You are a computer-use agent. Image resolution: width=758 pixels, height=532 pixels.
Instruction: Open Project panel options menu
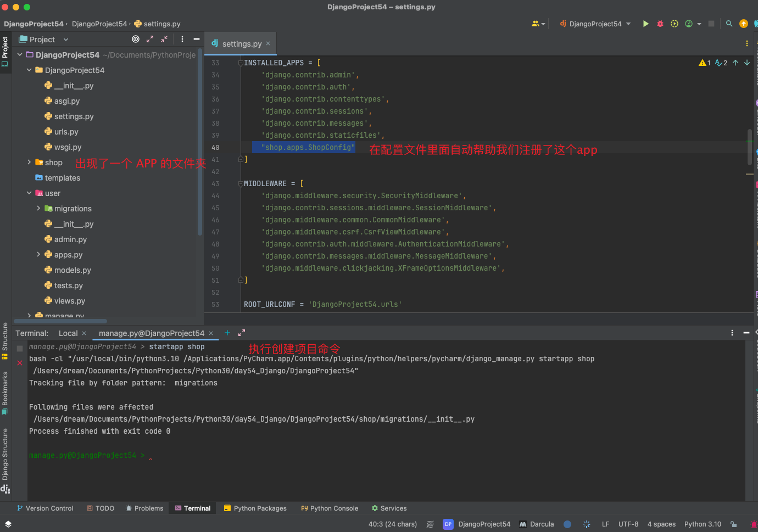pos(182,39)
